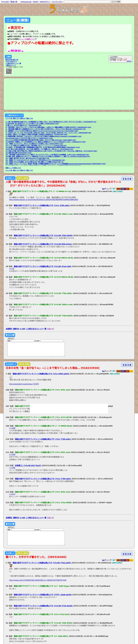Click the 5ちゃんねる logo banner

tap(69, 9)
